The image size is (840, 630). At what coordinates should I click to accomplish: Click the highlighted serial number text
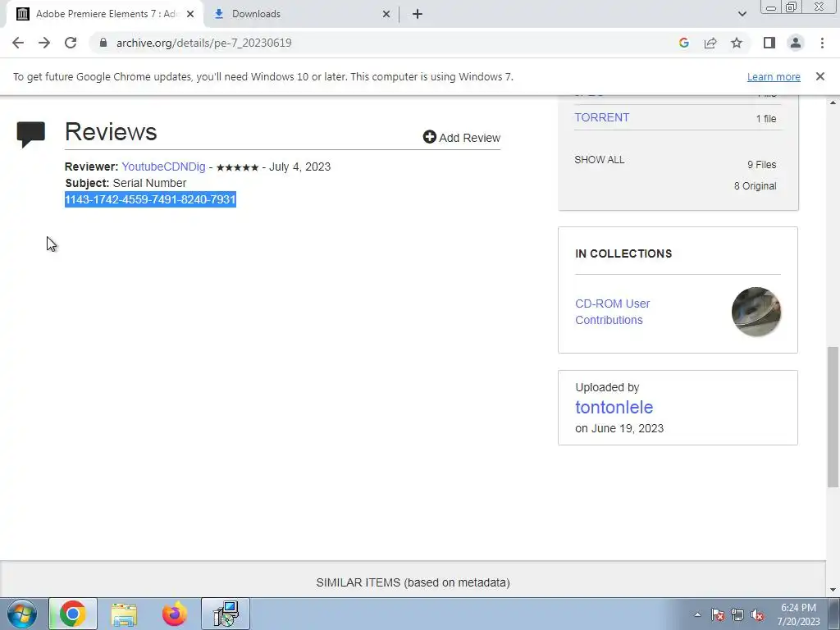[x=150, y=199]
